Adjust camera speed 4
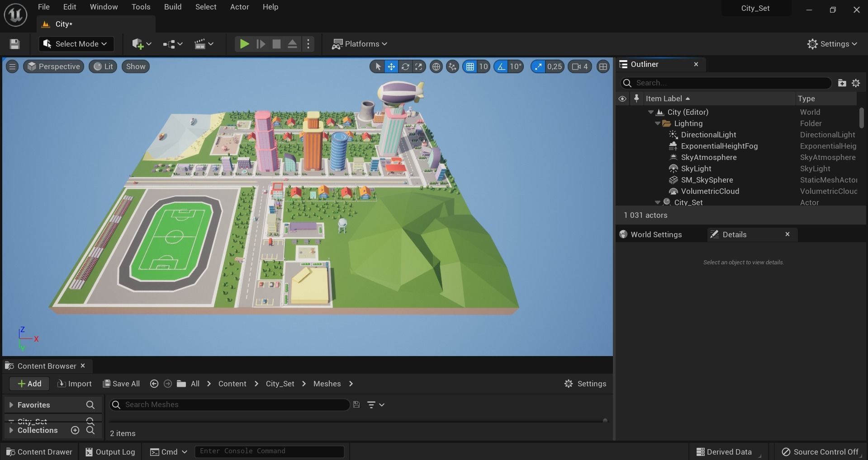 click(x=580, y=66)
